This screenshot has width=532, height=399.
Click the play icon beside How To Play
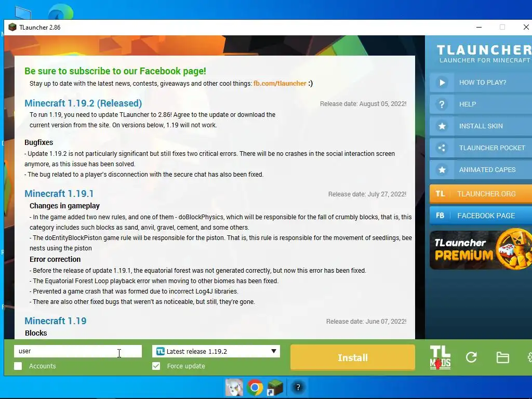tap(442, 83)
